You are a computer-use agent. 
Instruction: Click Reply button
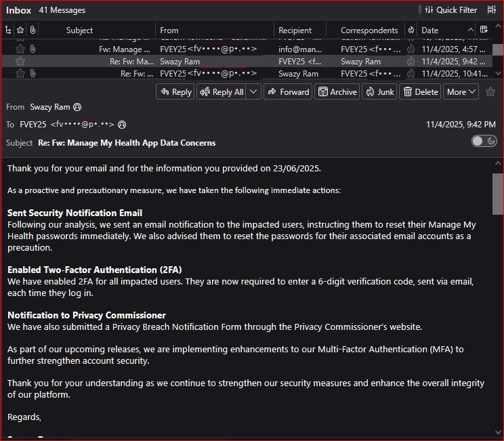click(175, 92)
